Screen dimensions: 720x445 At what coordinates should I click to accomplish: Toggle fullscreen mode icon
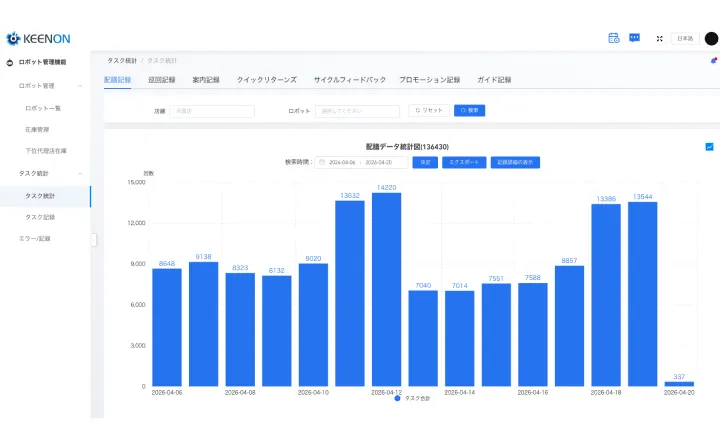659,39
